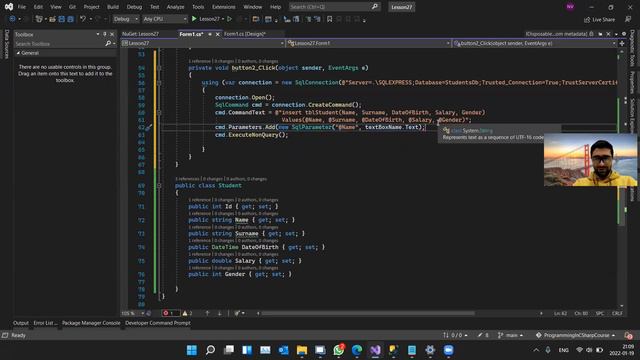640x360 pixels.
Task: Click the taskbar Search icon
Action: pyautogui.click(x=210, y=350)
